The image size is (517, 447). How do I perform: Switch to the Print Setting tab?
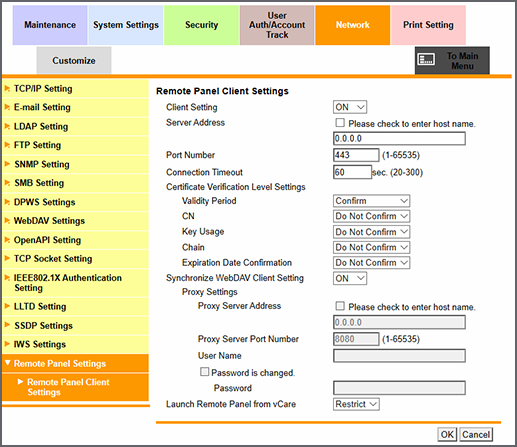(x=428, y=25)
